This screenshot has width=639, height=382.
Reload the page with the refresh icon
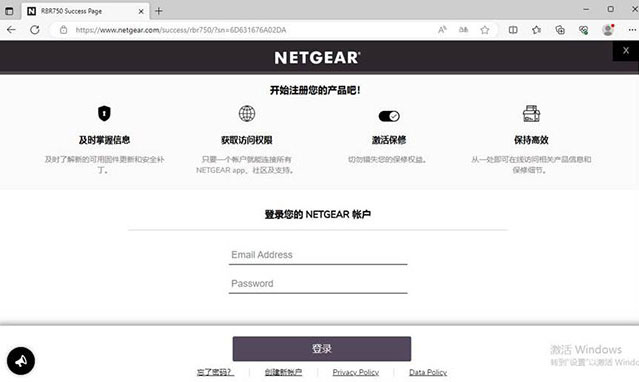tap(35, 30)
